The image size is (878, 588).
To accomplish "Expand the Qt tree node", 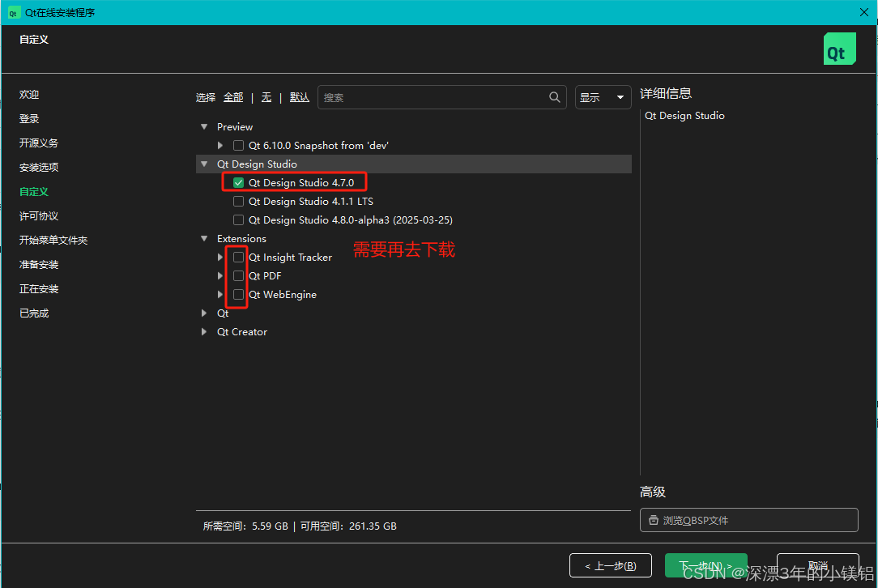I will 204,313.
